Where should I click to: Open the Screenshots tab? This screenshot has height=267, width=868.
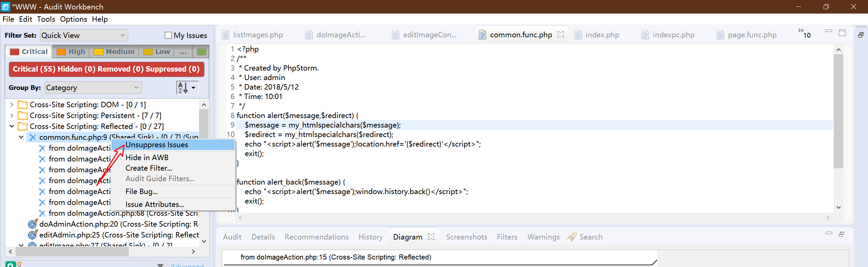tap(467, 237)
